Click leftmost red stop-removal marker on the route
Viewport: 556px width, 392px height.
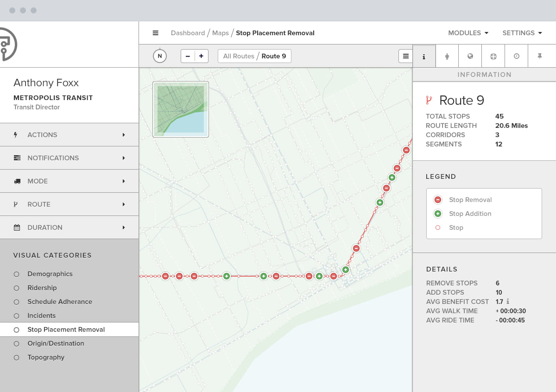(165, 276)
